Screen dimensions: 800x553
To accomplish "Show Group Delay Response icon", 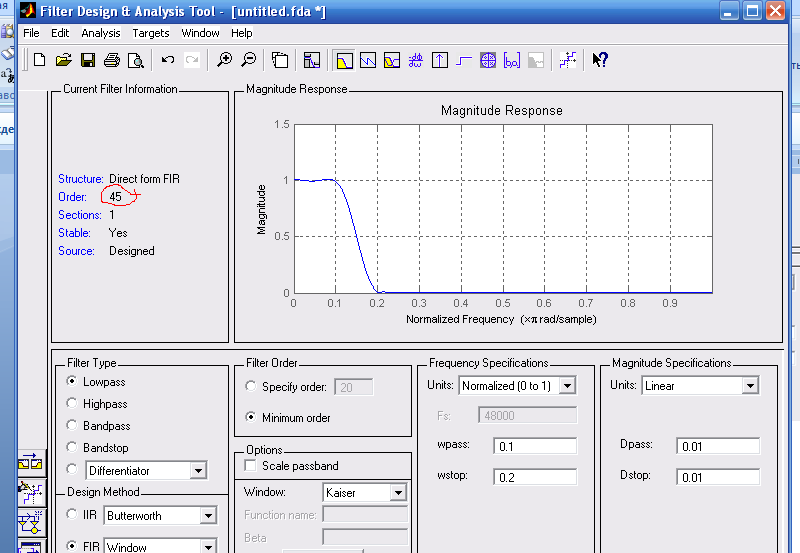I will point(415,60).
